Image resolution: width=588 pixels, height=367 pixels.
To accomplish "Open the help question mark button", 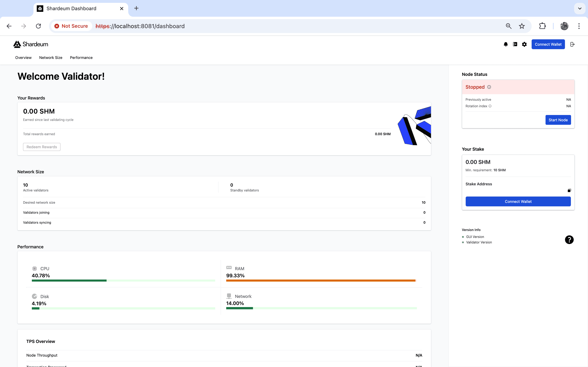I will pyautogui.click(x=569, y=240).
